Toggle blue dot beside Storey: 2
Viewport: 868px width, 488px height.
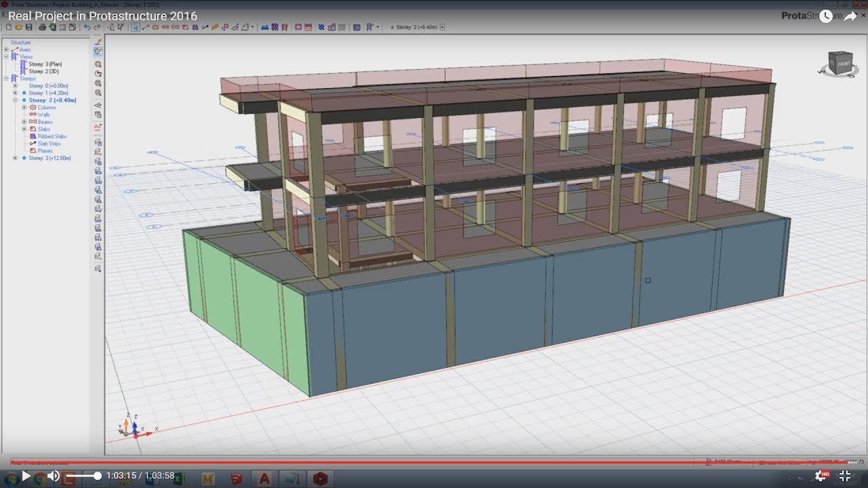(x=24, y=100)
